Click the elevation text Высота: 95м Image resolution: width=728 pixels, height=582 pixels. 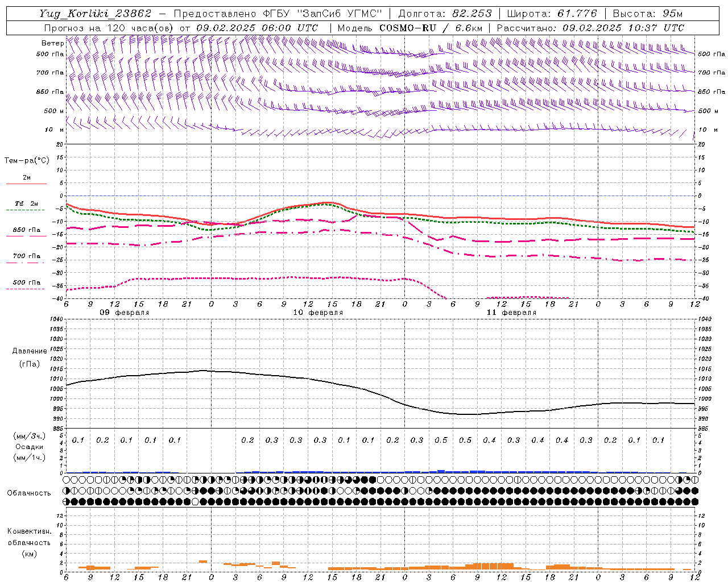tap(648, 14)
